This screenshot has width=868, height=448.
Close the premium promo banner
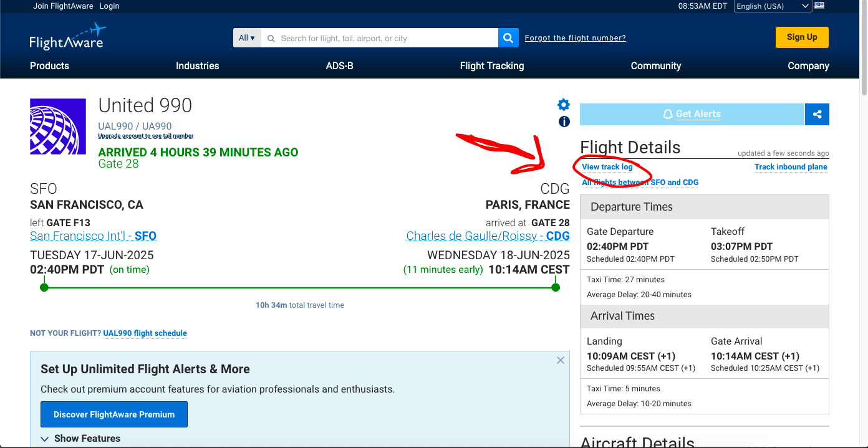tap(561, 360)
